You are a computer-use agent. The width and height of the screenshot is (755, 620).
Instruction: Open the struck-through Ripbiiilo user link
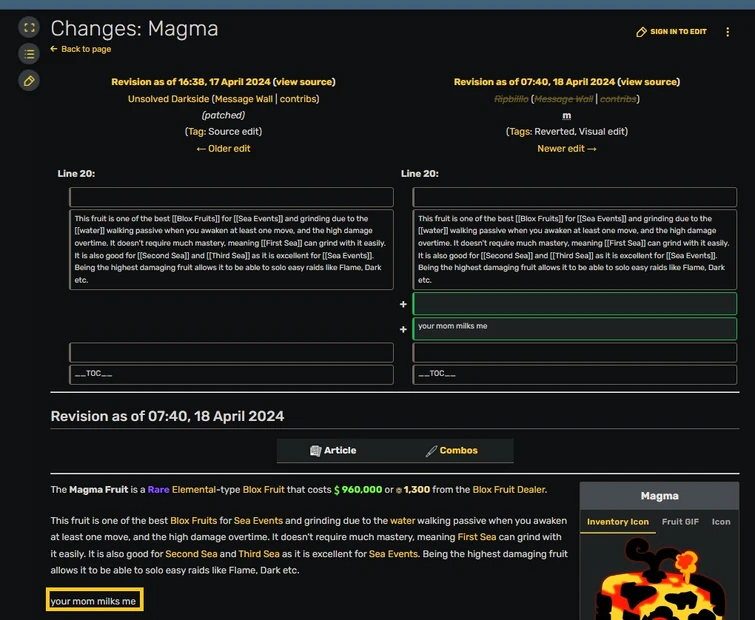[511, 99]
